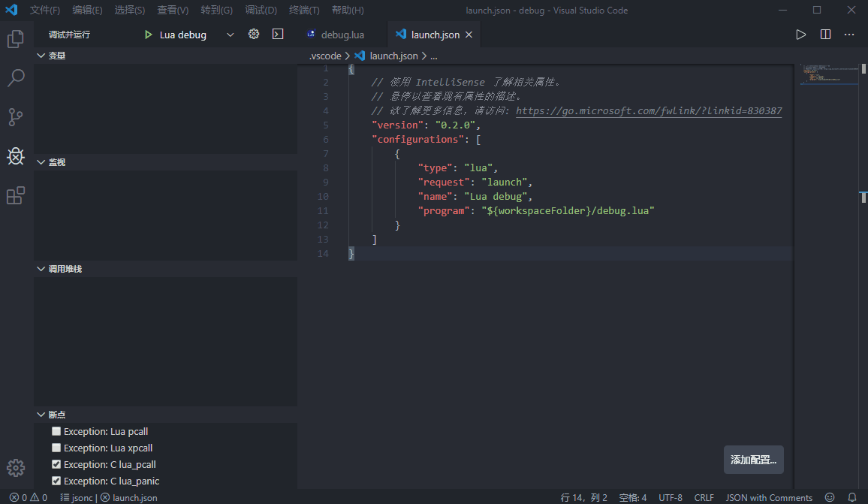Open notifications via the status bar bell

pos(853,496)
